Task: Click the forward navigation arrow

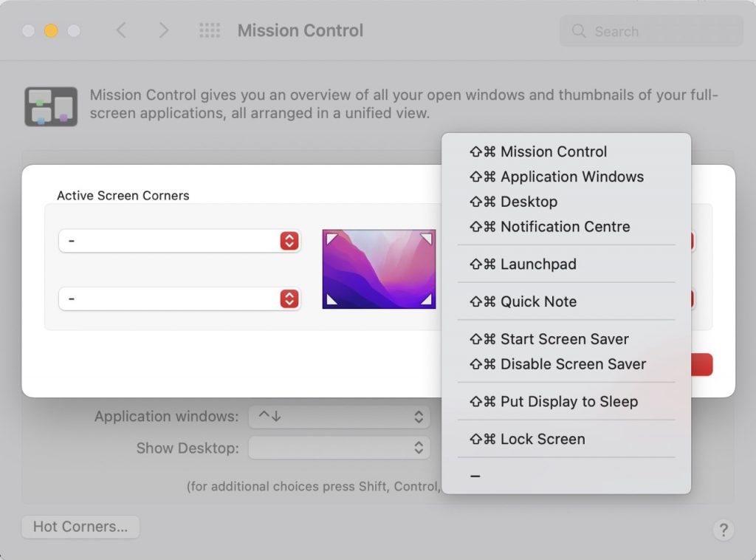Action: point(164,30)
